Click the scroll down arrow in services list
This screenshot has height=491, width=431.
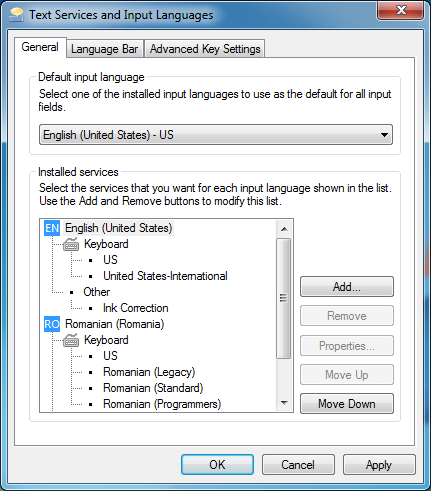[284, 403]
